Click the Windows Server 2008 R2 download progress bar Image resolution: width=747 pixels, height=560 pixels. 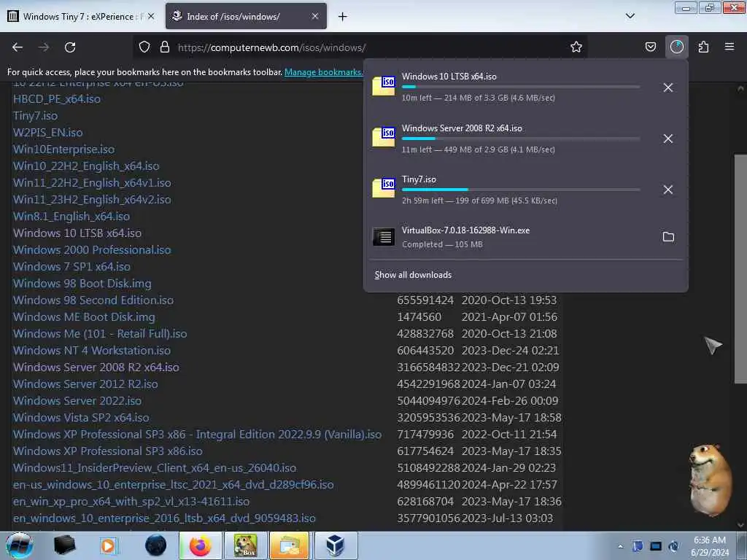click(521, 139)
